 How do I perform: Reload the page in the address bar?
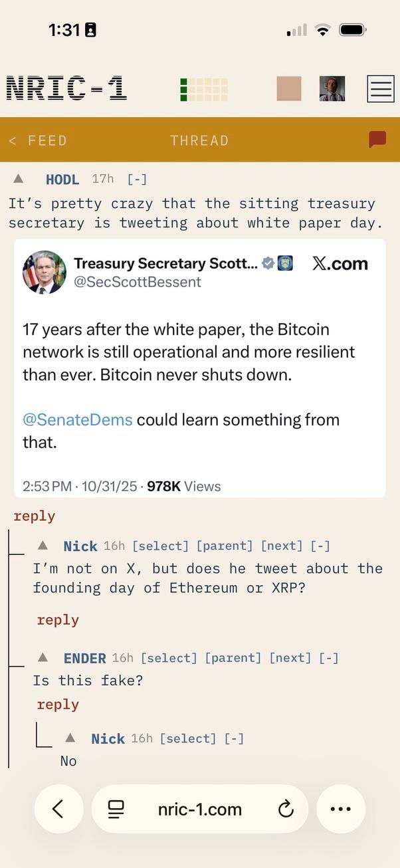(x=286, y=809)
